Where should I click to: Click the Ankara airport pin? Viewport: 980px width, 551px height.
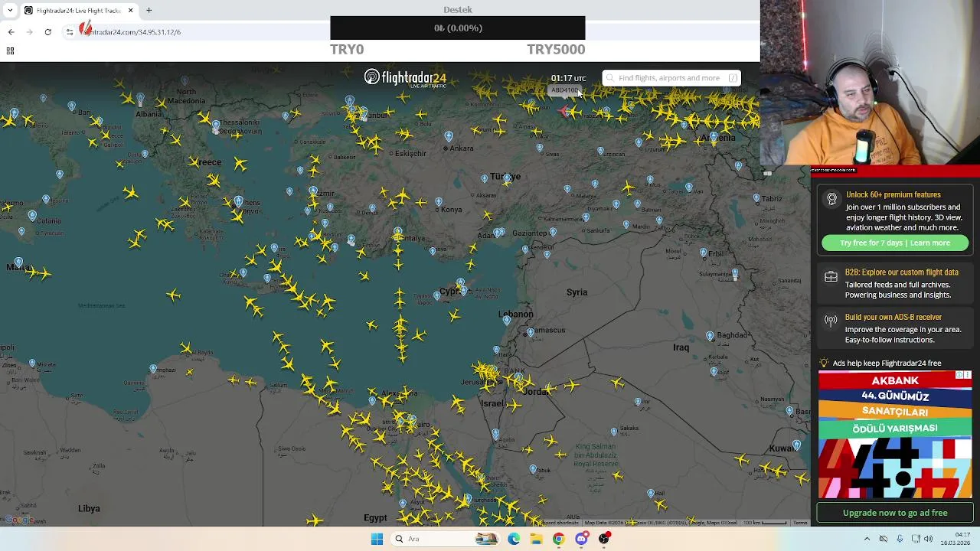click(x=449, y=136)
